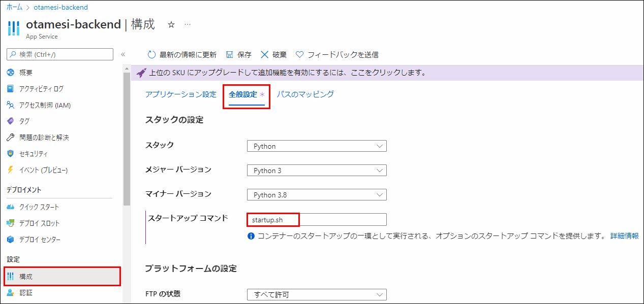Click the App Service resource icon

[14, 27]
